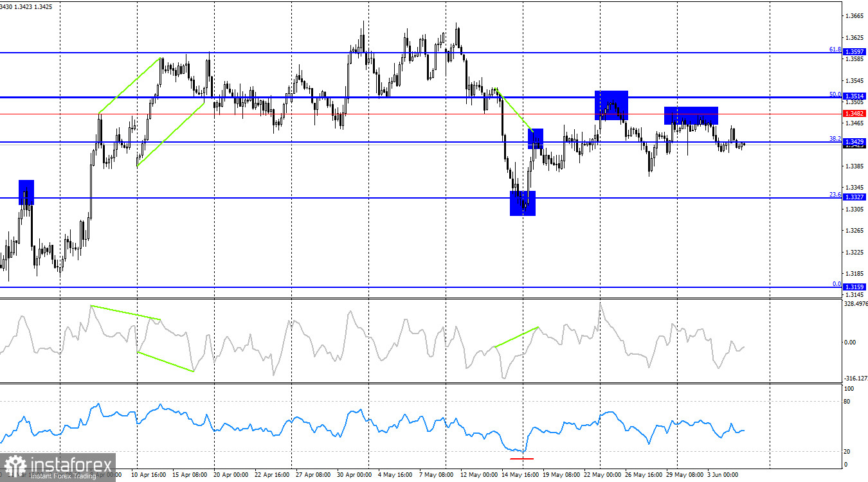
Task: Click the 22 May 00:00 date label
Action: point(602,475)
